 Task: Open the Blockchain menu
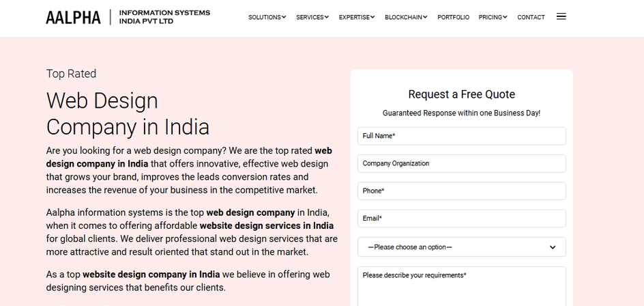[x=406, y=17]
